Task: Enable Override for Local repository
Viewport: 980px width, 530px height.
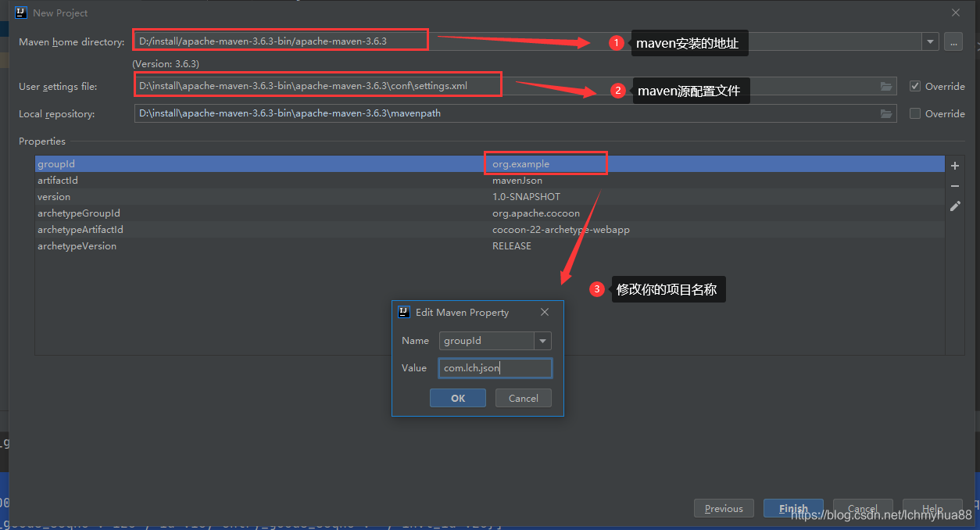Action: click(x=914, y=113)
